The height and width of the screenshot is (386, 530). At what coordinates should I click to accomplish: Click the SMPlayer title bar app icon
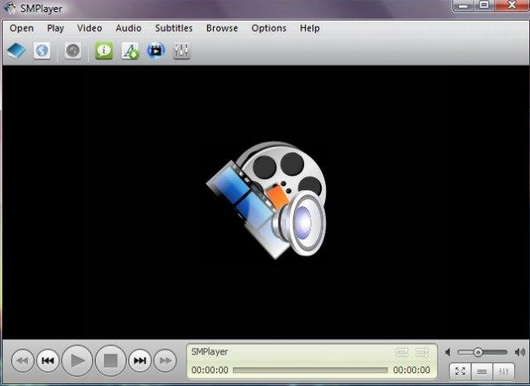(x=9, y=7)
